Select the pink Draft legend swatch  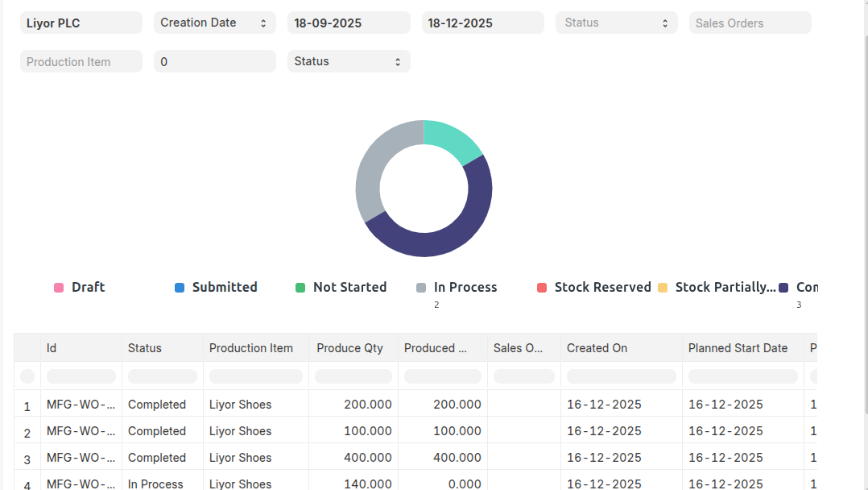pyautogui.click(x=59, y=288)
